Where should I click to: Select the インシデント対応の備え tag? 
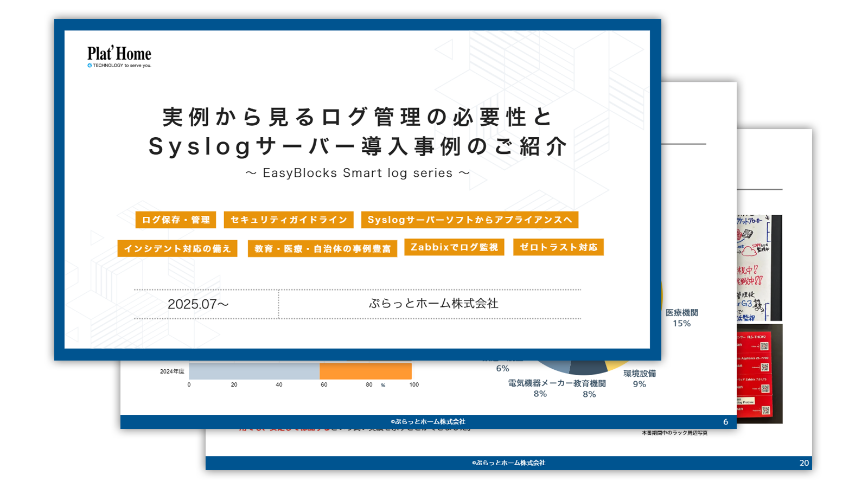(x=177, y=248)
